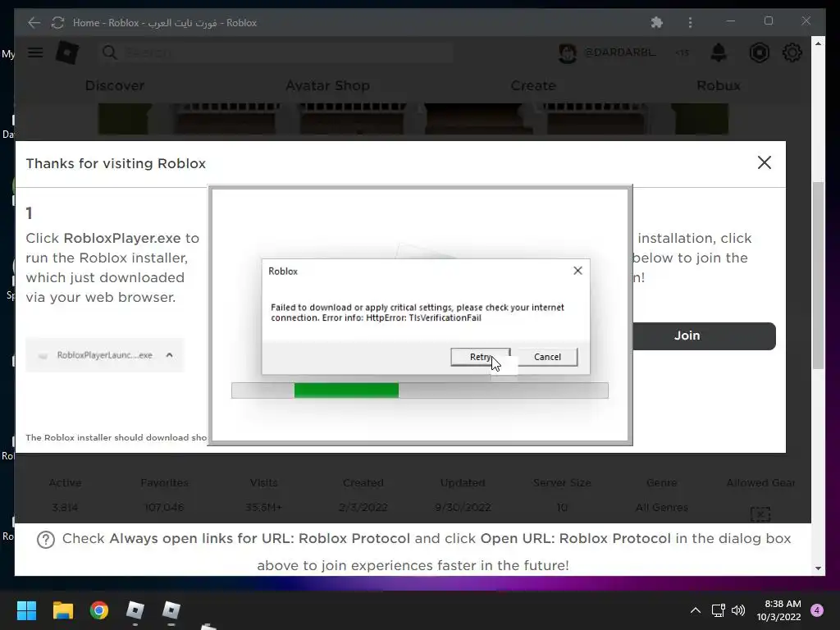840x630 pixels.
Task: Open Roblox notifications bell
Action: pyautogui.click(x=719, y=52)
